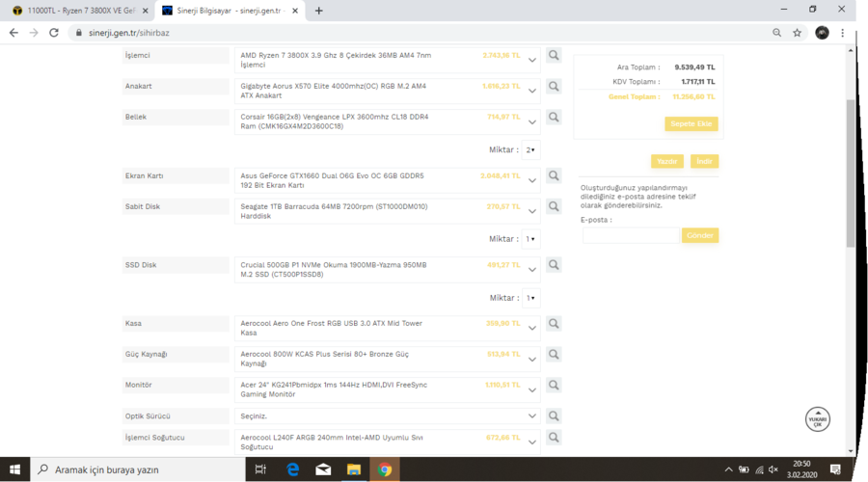
Task: Open Task View on taskbar
Action: click(260, 469)
